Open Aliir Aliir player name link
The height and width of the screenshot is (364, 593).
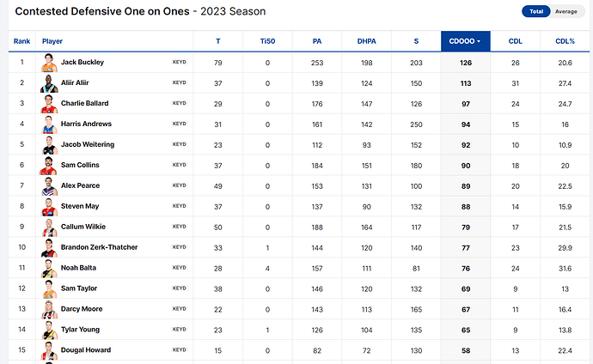75,82
